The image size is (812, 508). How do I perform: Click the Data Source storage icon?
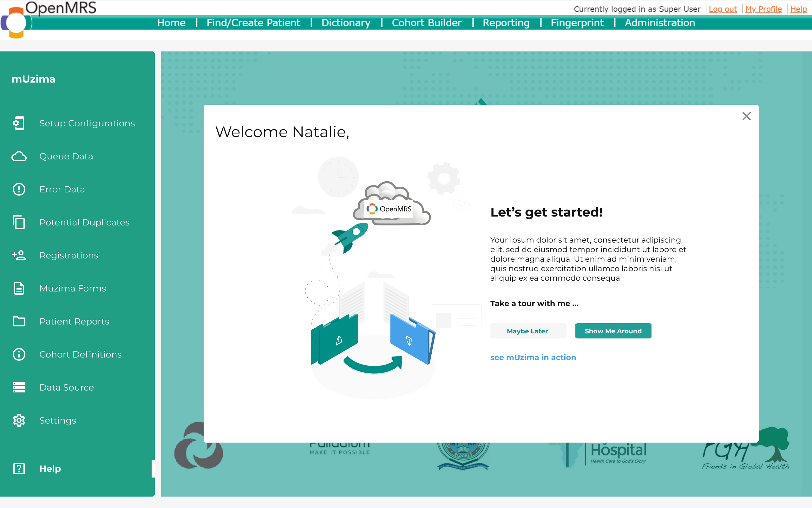coord(19,387)
